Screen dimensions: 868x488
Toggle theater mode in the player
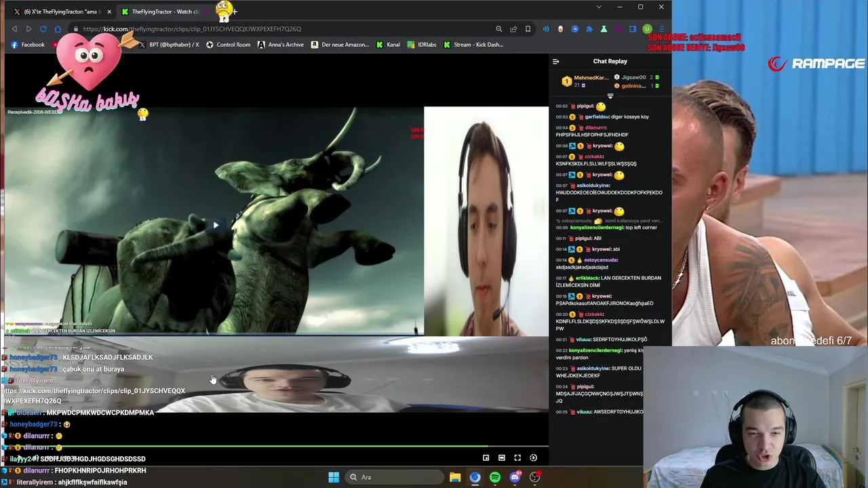coord(501,458)
